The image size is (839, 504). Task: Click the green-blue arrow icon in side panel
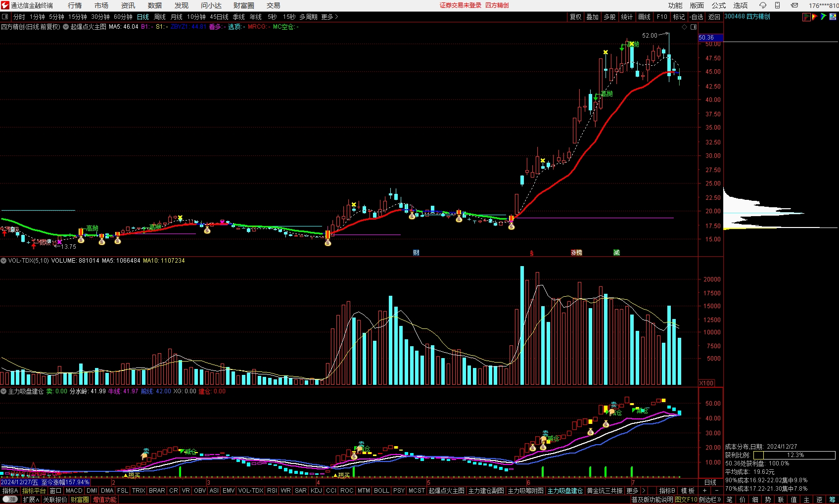823,17
